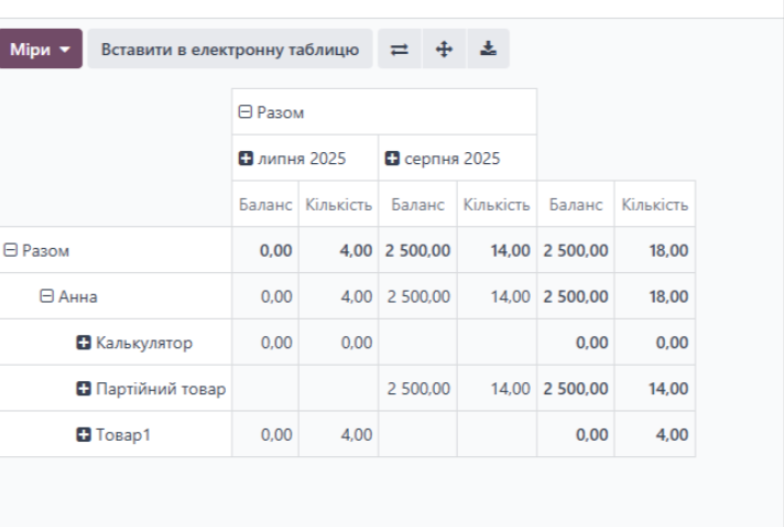Click the flip axis swap icon
784x527 pixels.
pos(399,49)
